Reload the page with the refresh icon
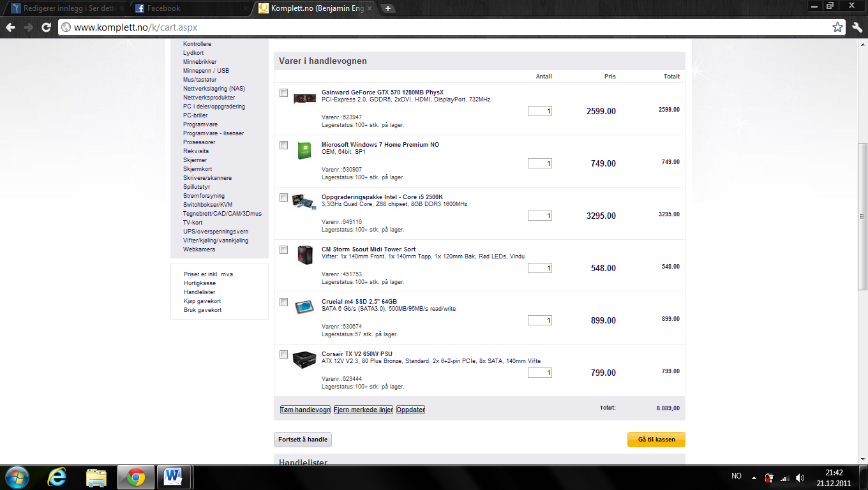 point(46,27)
